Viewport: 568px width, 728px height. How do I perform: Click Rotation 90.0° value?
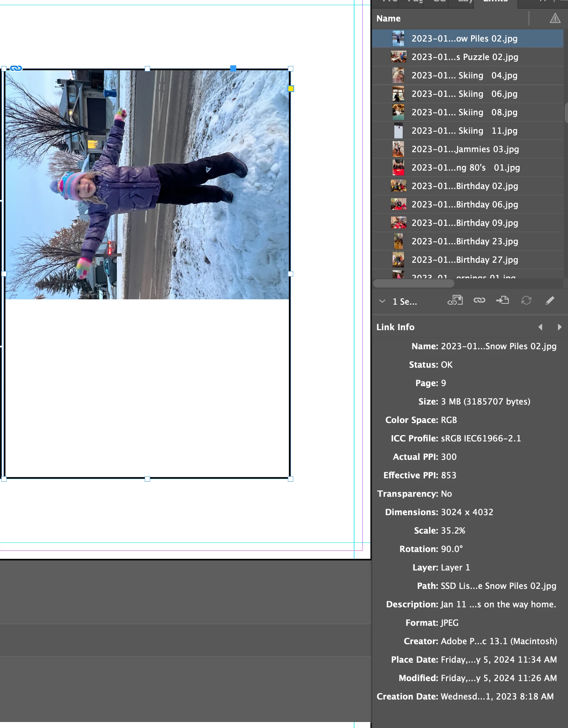(x=452, y=549)
